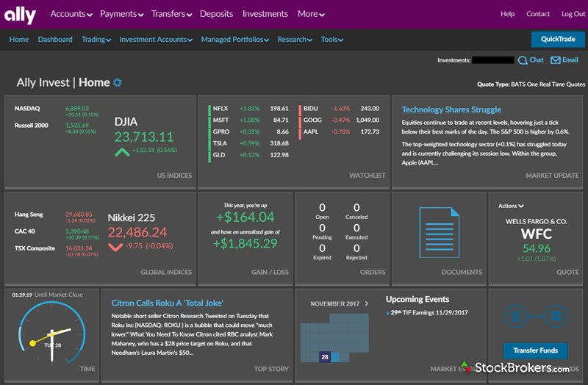Click the Rejected orders count
The image size is (588, 385).
click(356, 248)
